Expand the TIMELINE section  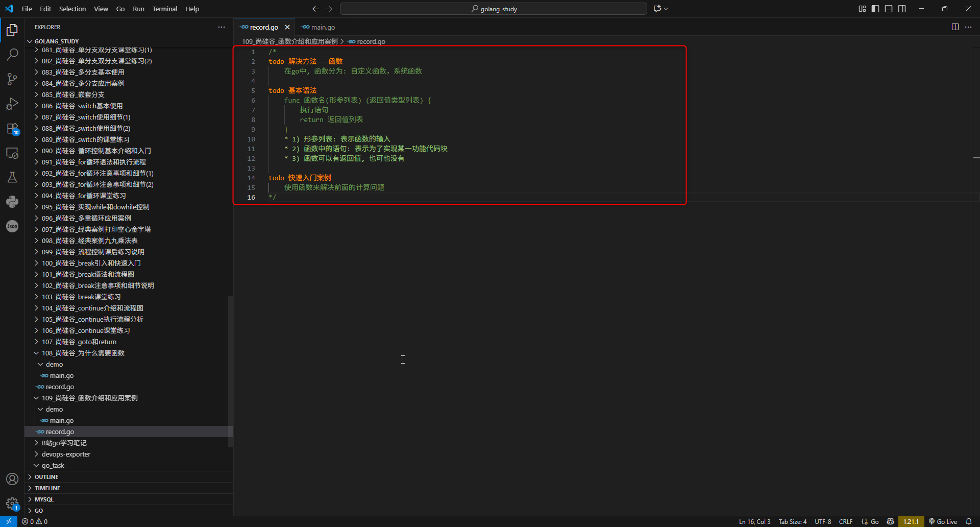click(129, 488)
